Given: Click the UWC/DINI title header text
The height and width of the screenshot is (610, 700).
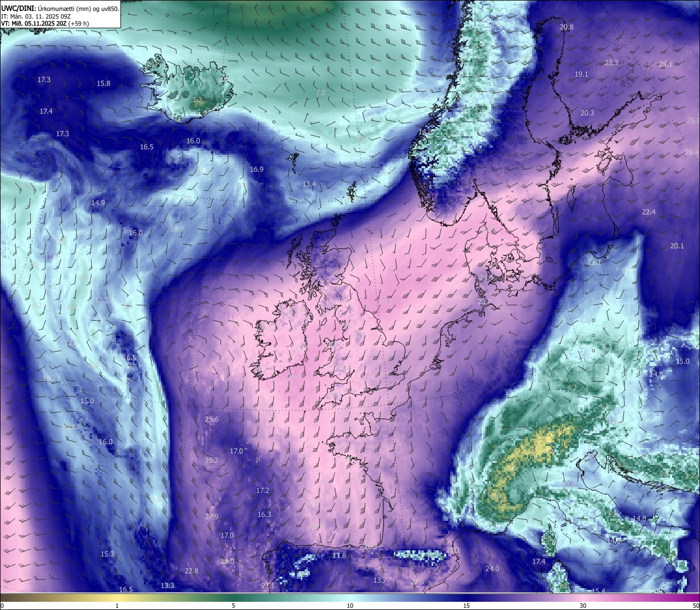Looking at the screenshot, I should (x=60, y=9).
